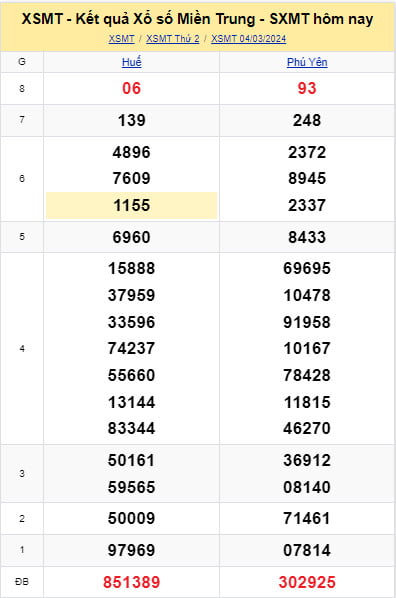Click the ĐB row label
396x598 pixels.
(22, 582)
